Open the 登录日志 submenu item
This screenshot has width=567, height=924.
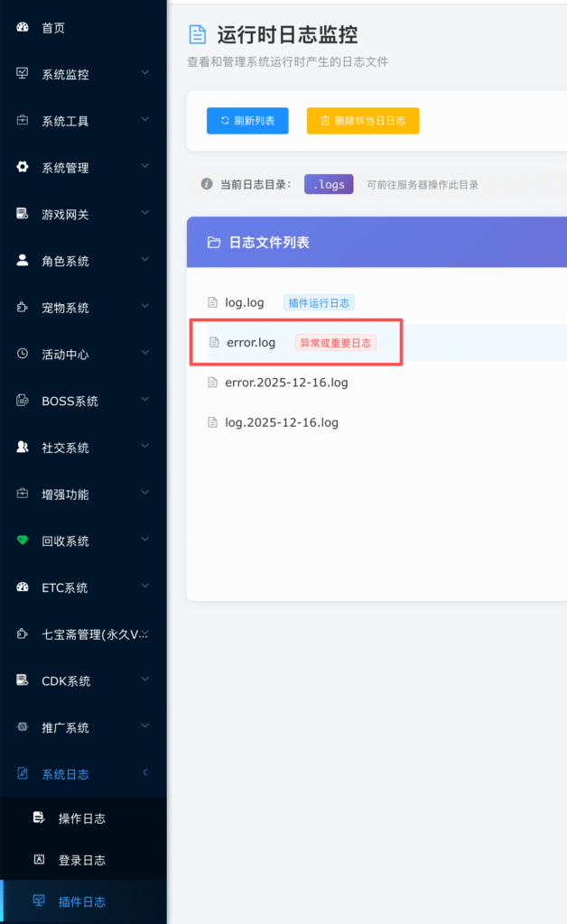point(83,860)
